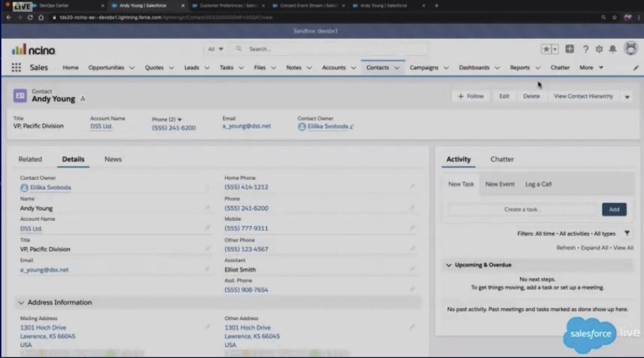
Task: Open the App Launcher grid icon
Action: tap(16, 68)
